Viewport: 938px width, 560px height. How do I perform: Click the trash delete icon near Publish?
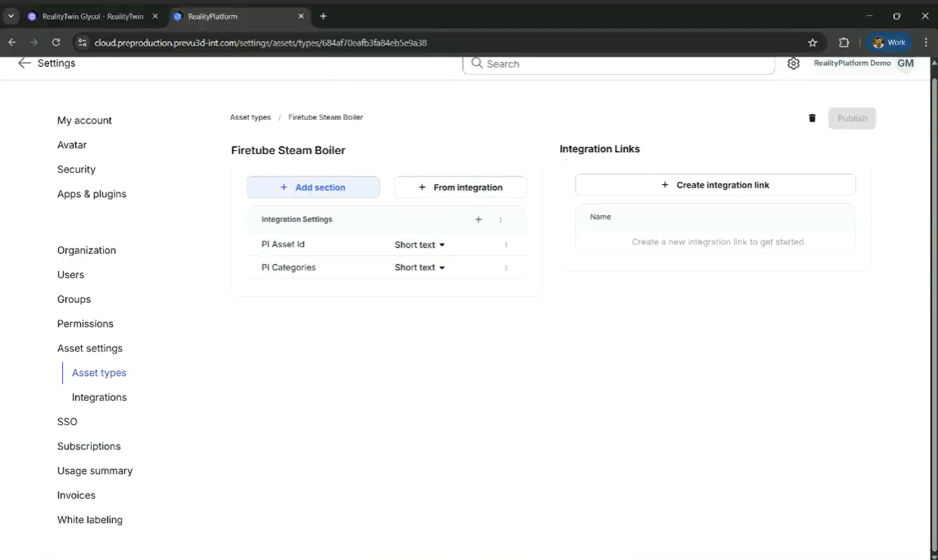pos(812,118)
